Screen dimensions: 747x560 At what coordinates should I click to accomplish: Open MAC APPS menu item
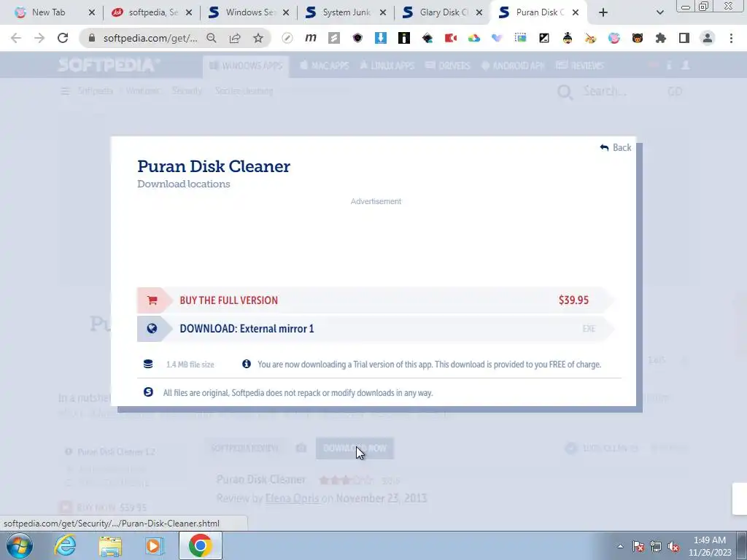click(x=325, y=66)
